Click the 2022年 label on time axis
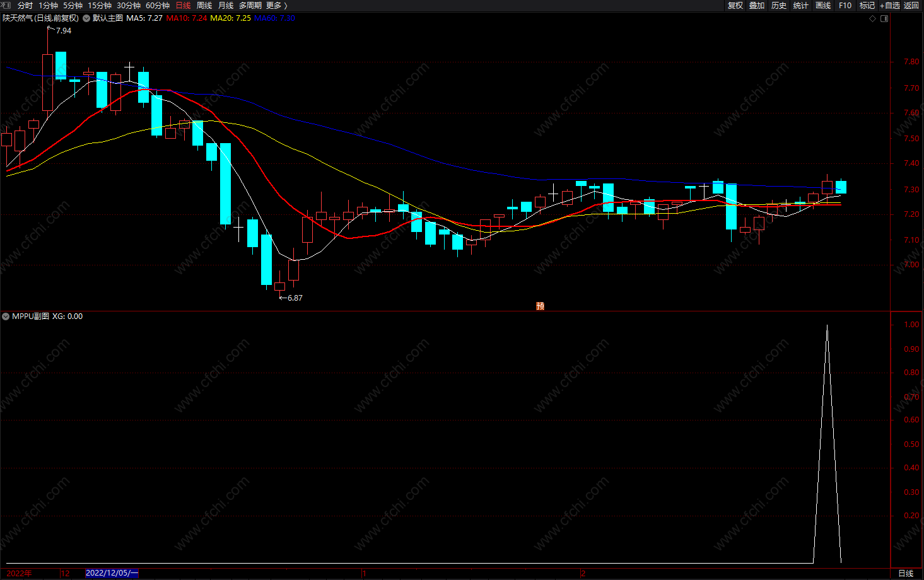The width and height of the screenshot is (924, 580). coord(19,573)
